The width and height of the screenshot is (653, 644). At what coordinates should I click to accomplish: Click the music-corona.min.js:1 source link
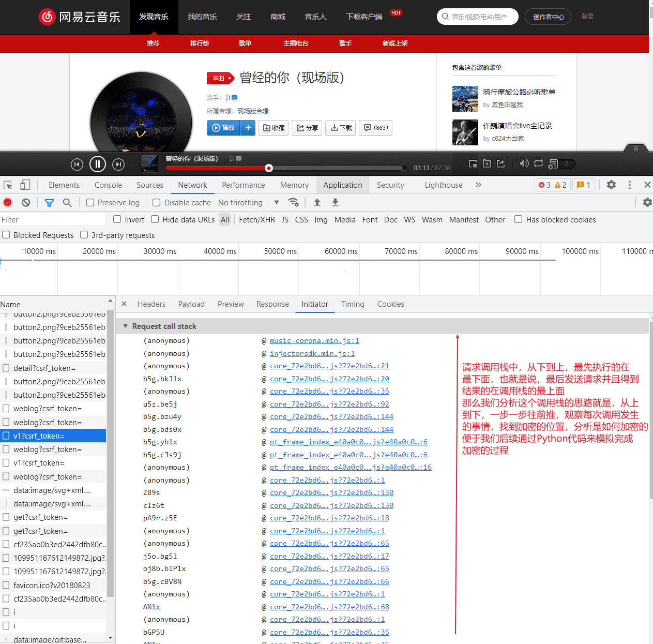click(314, 341)
